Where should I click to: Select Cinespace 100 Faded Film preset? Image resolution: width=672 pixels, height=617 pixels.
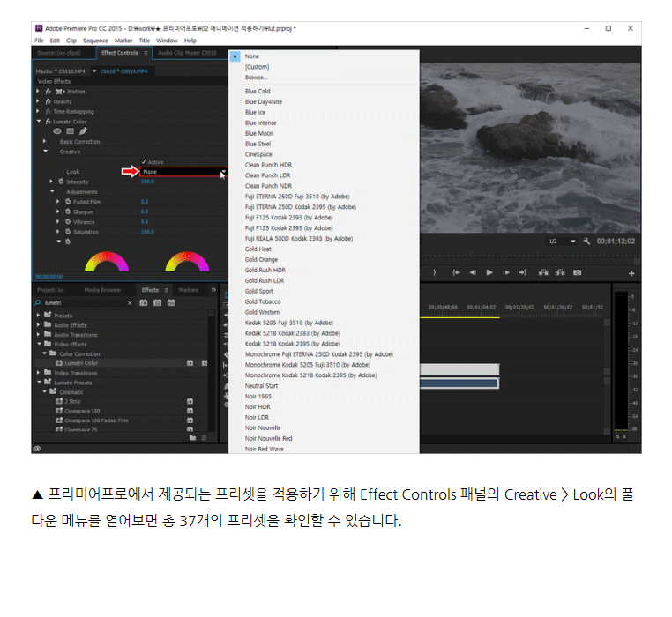tap(96, 420)
